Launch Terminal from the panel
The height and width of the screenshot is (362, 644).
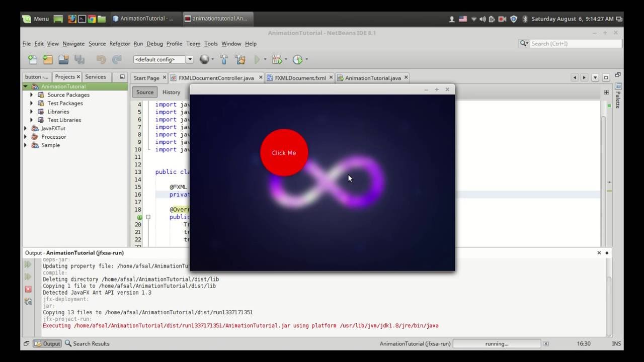coord(82,19)
